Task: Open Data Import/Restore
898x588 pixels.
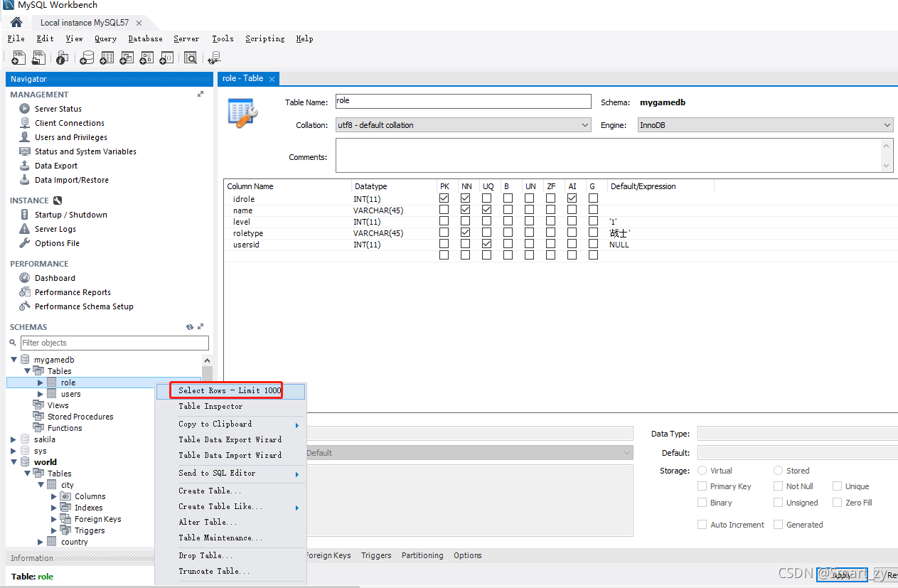Action: [72, 180]
